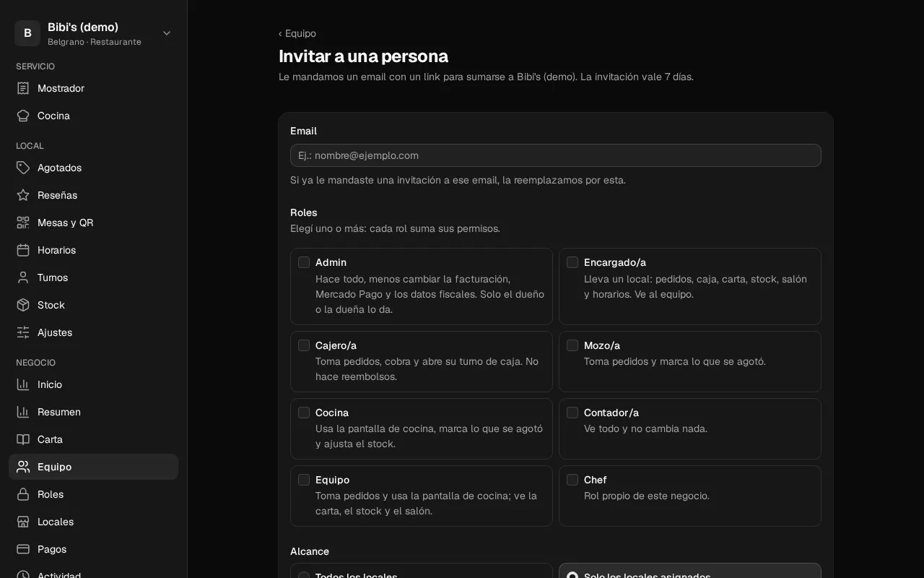
Task: Click the Agotados tag icon
Action: (23, 168)
